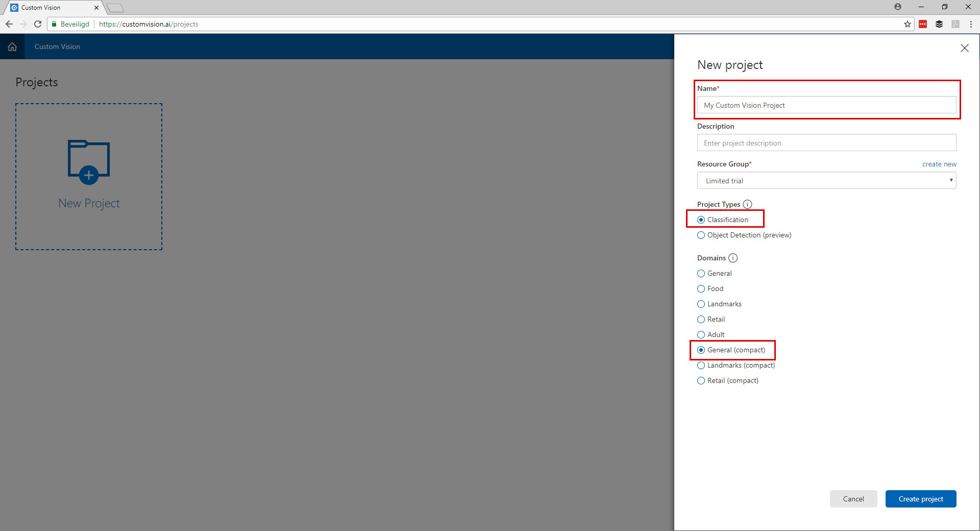This screenshot has width=980, height=531.
Task: Click the home icon in Custom Vision header
Action: pyautogui.click(x=12, y=46)
